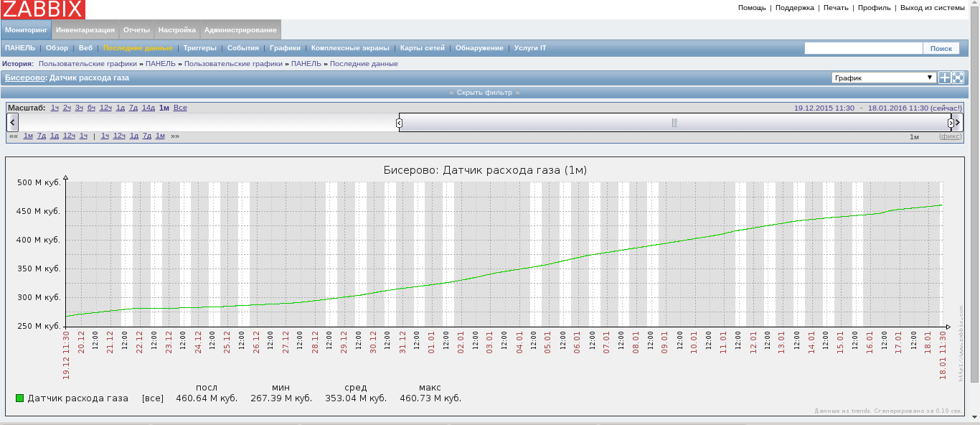Viewport: 980px width, 425px height.
Task: Open the Профиль link
Action: point(875,8)
